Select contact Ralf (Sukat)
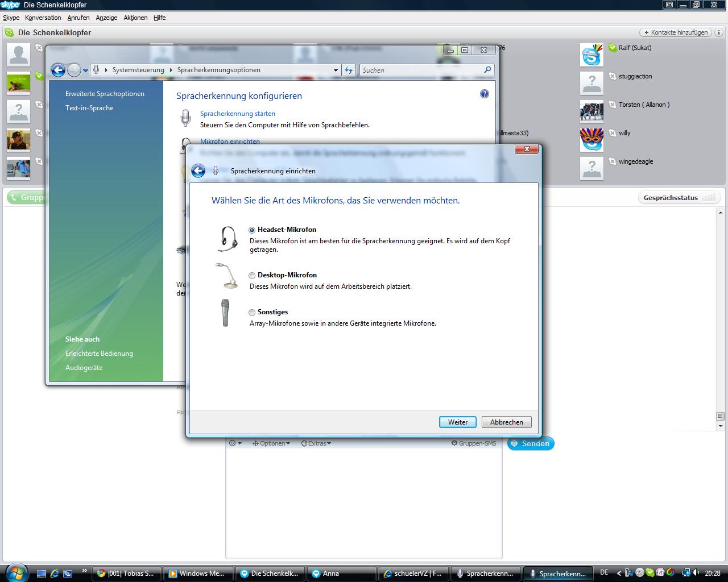Screen dimensions: 728x582 (635, 48)
